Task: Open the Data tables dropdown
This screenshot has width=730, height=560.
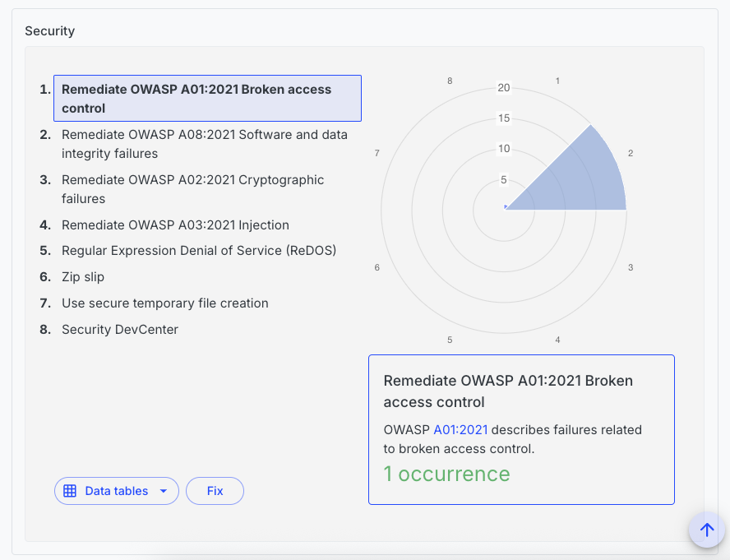Action: click(117, 491)
